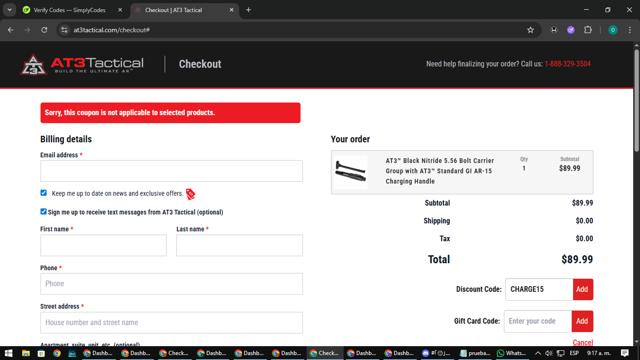Open File Explorer from the taskbar

(x=26, y=353)
